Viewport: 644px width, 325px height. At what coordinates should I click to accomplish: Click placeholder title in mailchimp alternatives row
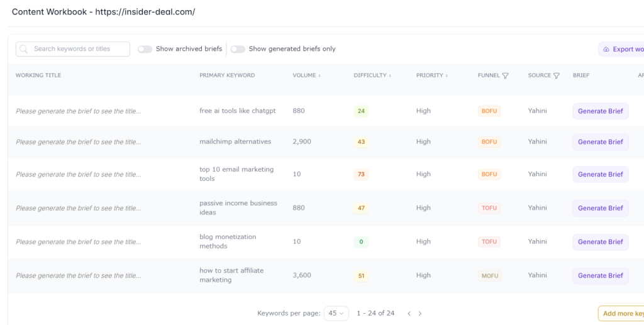coord(79,142)
